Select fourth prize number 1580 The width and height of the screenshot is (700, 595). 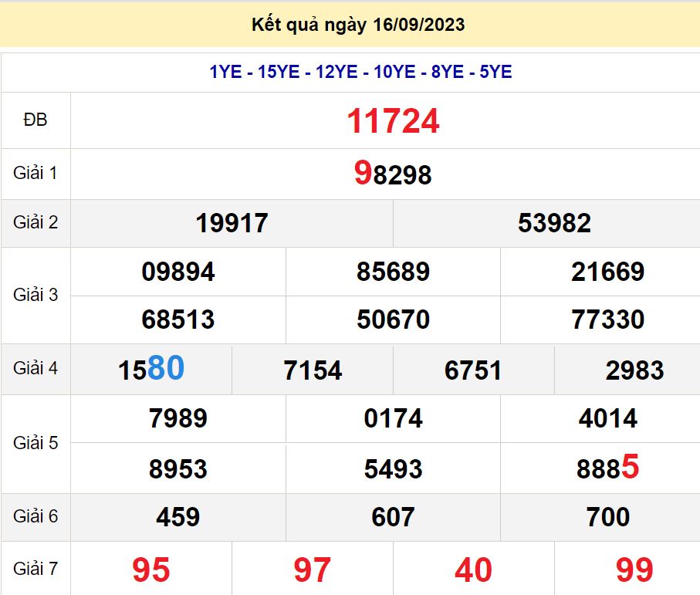(151, 370)
